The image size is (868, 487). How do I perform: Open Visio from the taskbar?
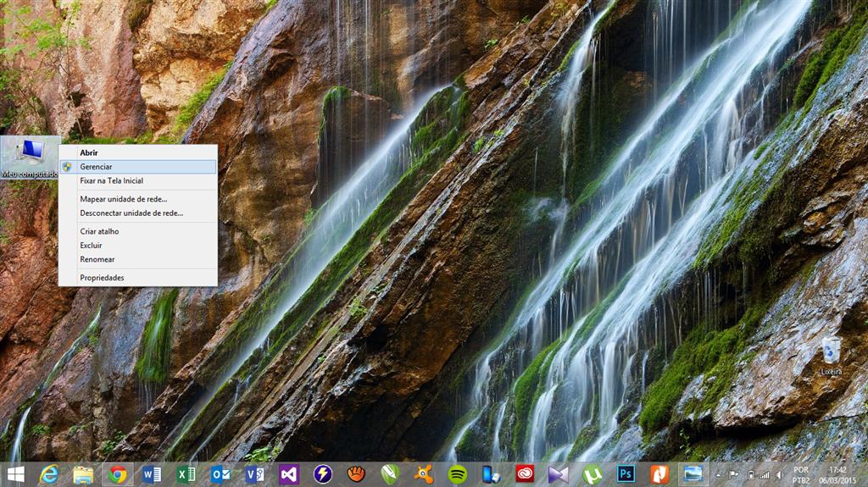(x=254, y=474)
